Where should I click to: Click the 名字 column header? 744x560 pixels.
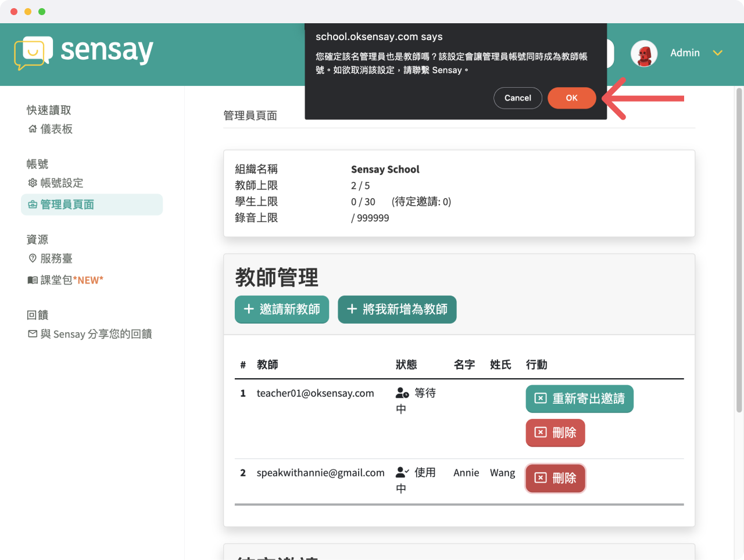click(464, 365)
